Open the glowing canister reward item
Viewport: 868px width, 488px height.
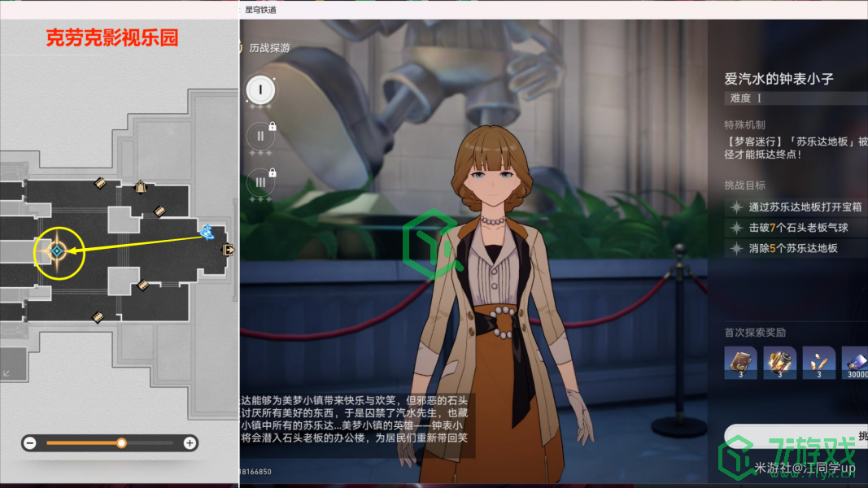779,362
